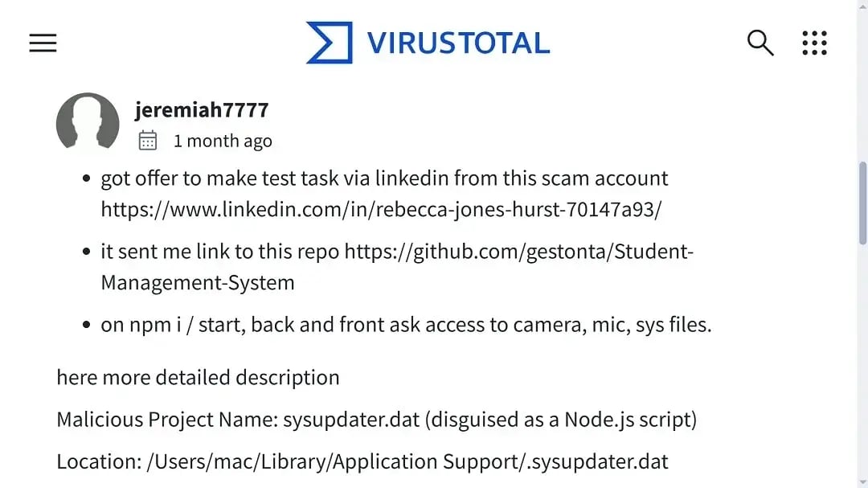868x488 pixels.
Task: Click the page scrollbar thumb
Action: (862, 203)
